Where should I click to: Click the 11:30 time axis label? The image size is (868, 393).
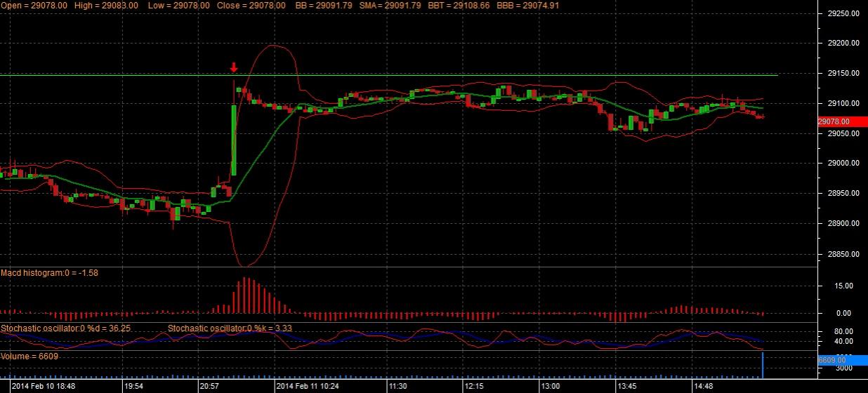(398, 387)
